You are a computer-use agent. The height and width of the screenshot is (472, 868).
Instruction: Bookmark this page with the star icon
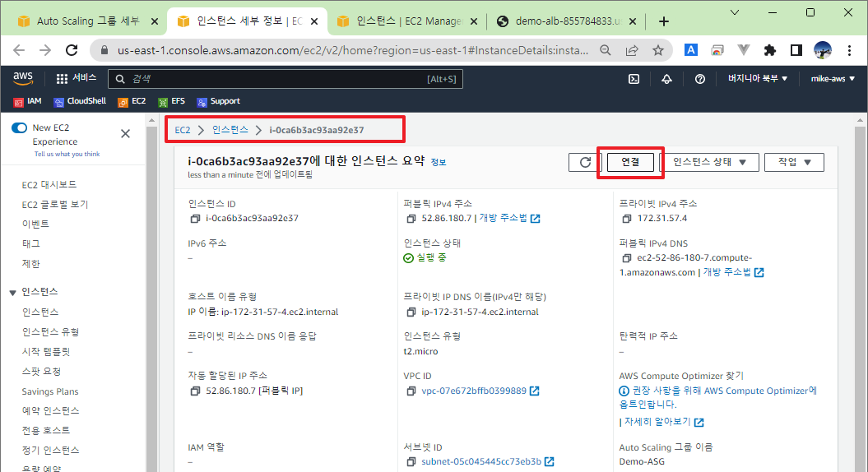coord(657,50)
